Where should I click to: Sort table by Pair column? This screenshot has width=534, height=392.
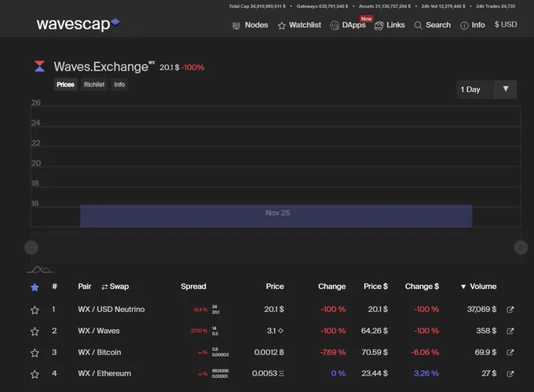(85, 287)
